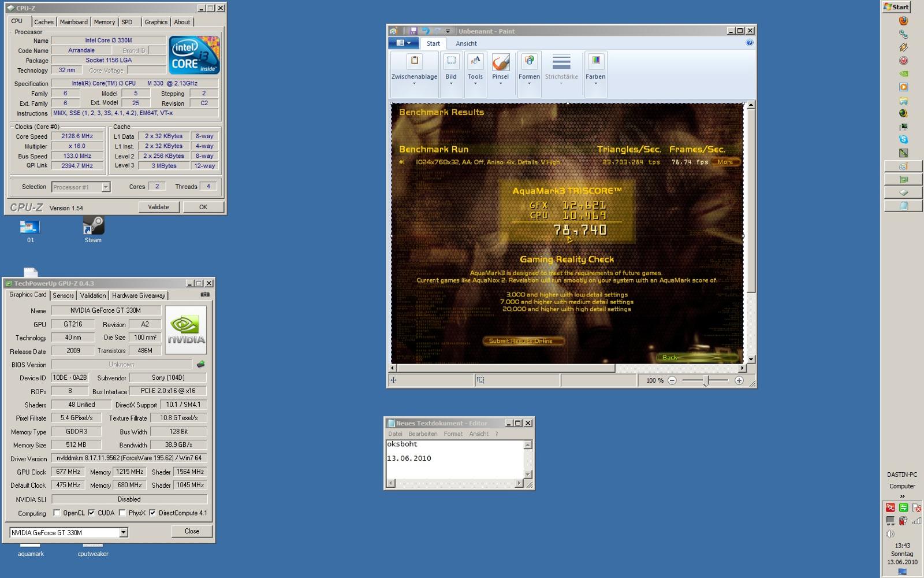Click the red power icon in quick launch
Viewport: 924px width, 578px height.
[x=903, y=61]
